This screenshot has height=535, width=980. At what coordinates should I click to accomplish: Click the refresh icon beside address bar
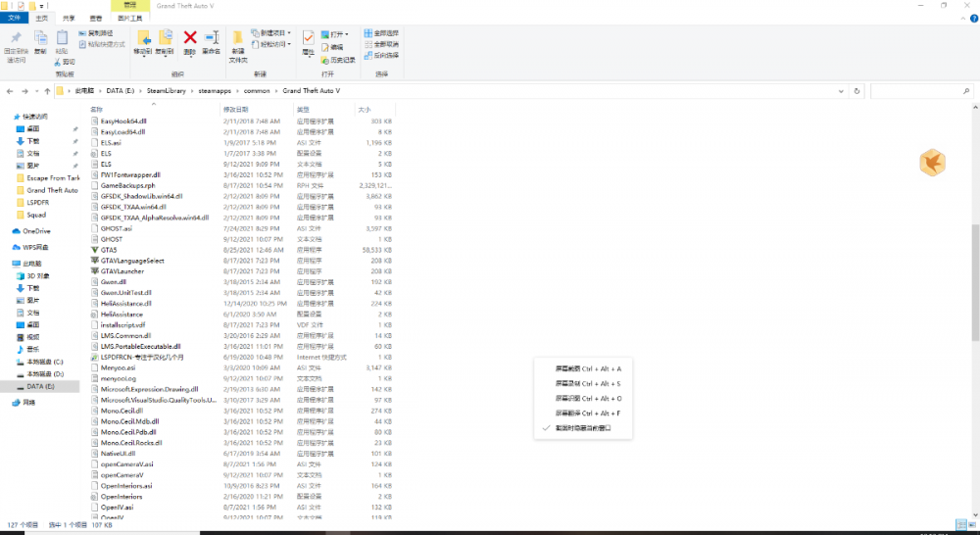click(x=857, y=91)
